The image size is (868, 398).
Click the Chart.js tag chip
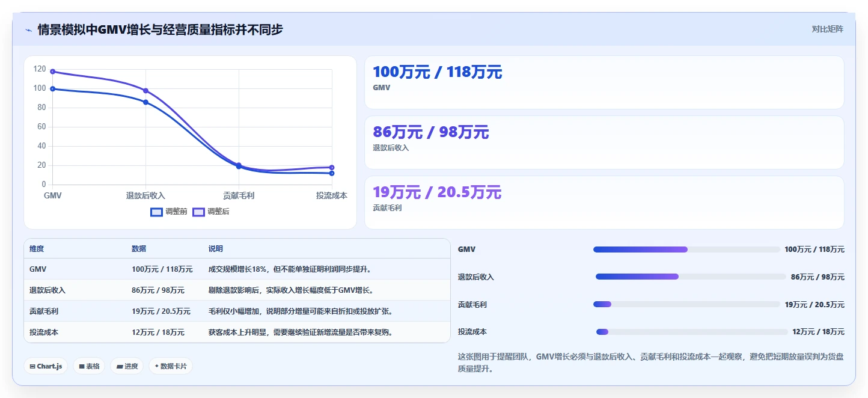pos(46,366)
